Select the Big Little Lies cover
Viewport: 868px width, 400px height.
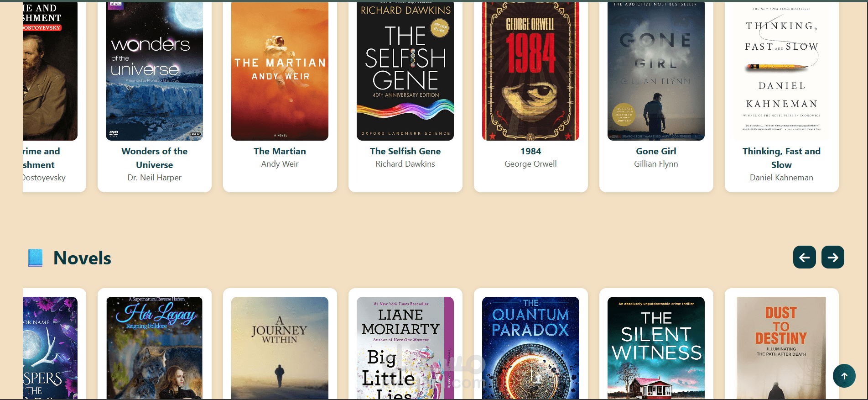tap(405, 348)
